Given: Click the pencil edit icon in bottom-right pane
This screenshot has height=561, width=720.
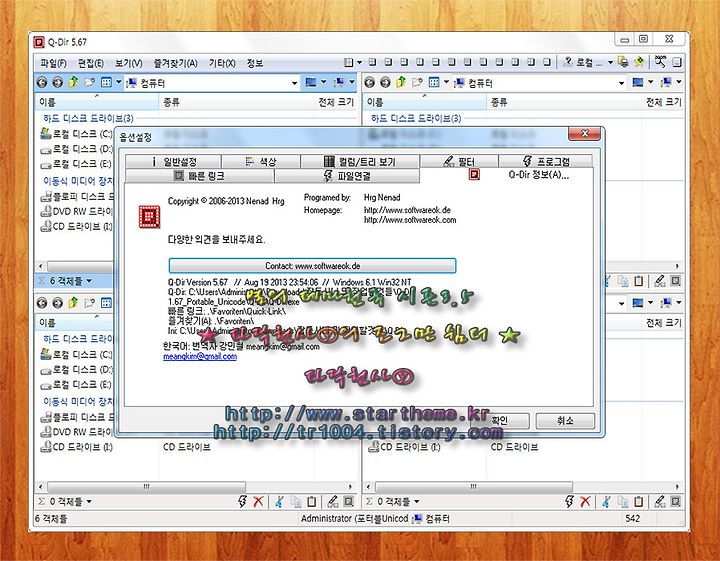Looking at the screenshot, I should [659, 502].
